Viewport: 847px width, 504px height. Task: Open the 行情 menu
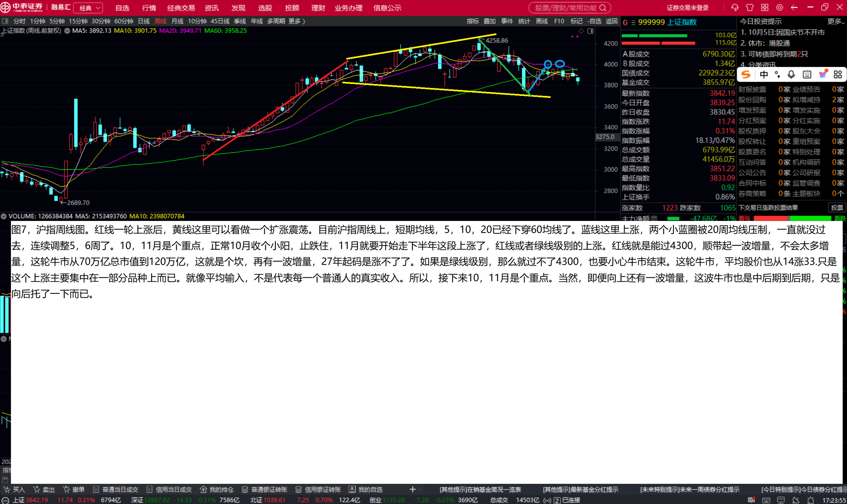149,8
